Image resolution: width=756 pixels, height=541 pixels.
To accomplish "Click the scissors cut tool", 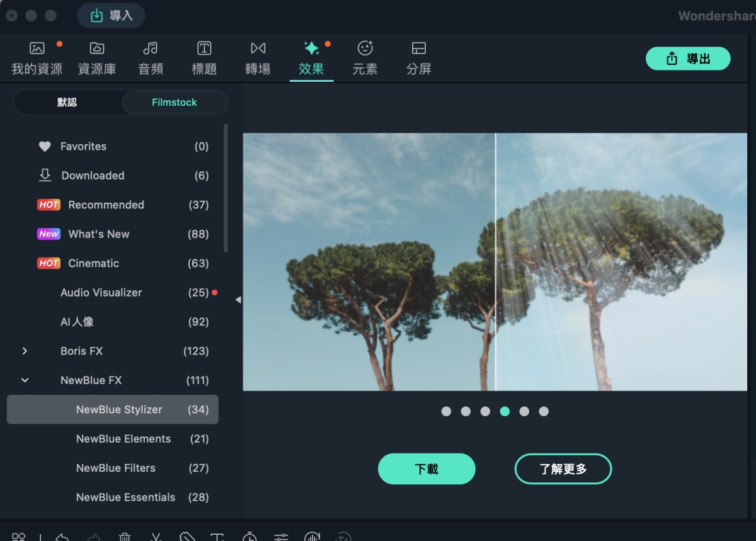I will tap(156, 537).
